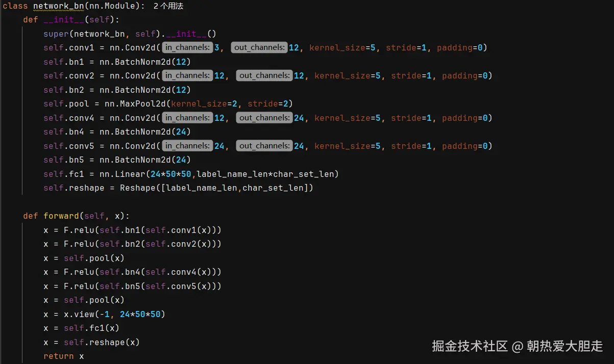Screen dimensions: 614x364
Task: Click out_channels hint on the self.conv2 line
Action: (x=264, y=76)
